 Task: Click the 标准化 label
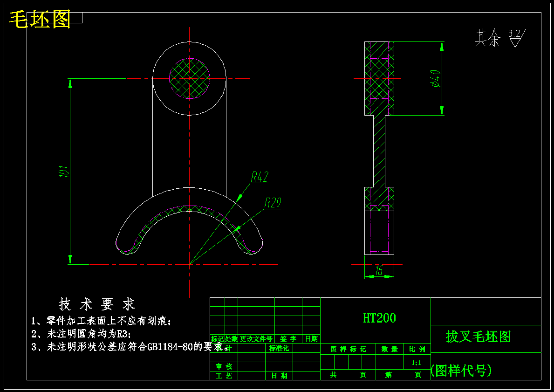(x=279, y=348)
